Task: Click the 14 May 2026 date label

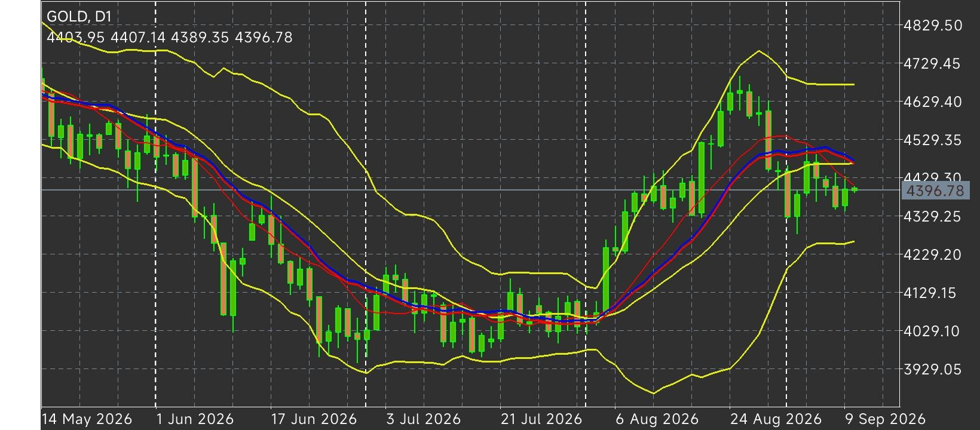Action: tap(87, 419)
